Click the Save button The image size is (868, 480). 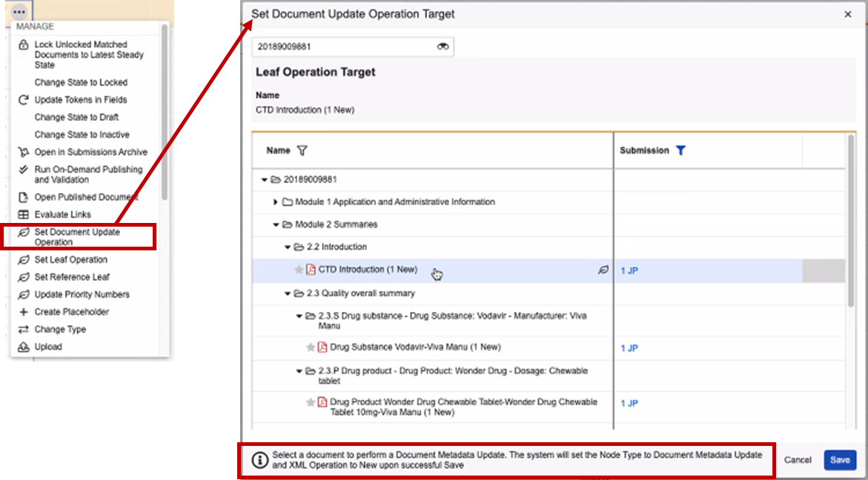[x=840, y=459]
